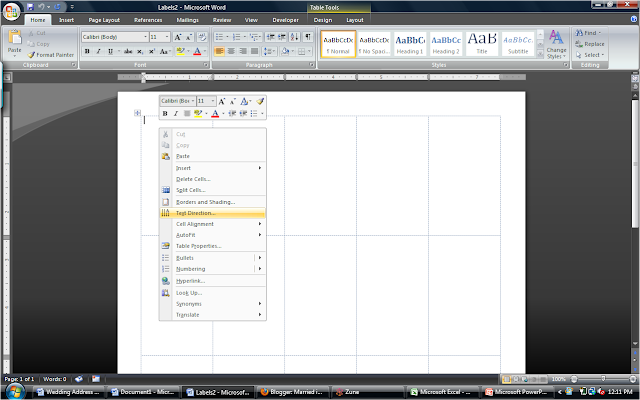Image resolution: width=640 pixels, height=400 pixels.
Task: Paste clipboard contents using ribbon Paste icon
Action: coord(15,37)
